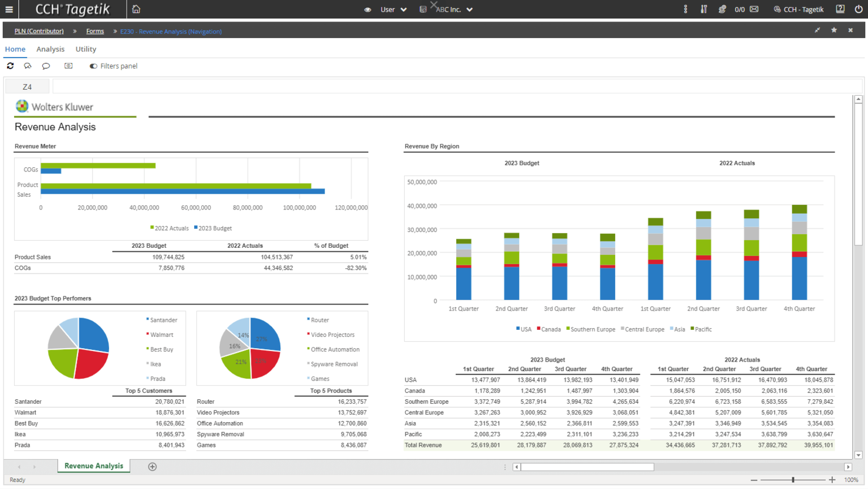Log out using the power icon
This screenshot has height=489, width=868.
pyautogui.click(x=858, y=9)
